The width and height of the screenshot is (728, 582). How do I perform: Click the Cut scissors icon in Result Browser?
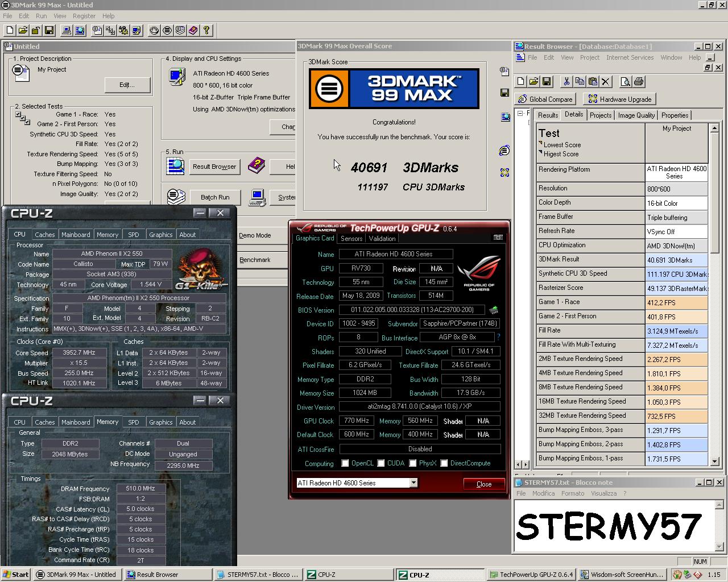pyautogui.click(x=566, y=82)
